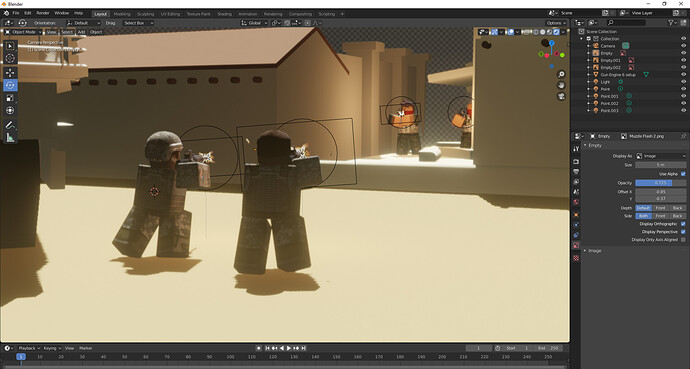Viewport: 690px width, 369px height.
Task: Hide Gun Engine 6 setup in the outliner
Action: [x=683, y=75]
